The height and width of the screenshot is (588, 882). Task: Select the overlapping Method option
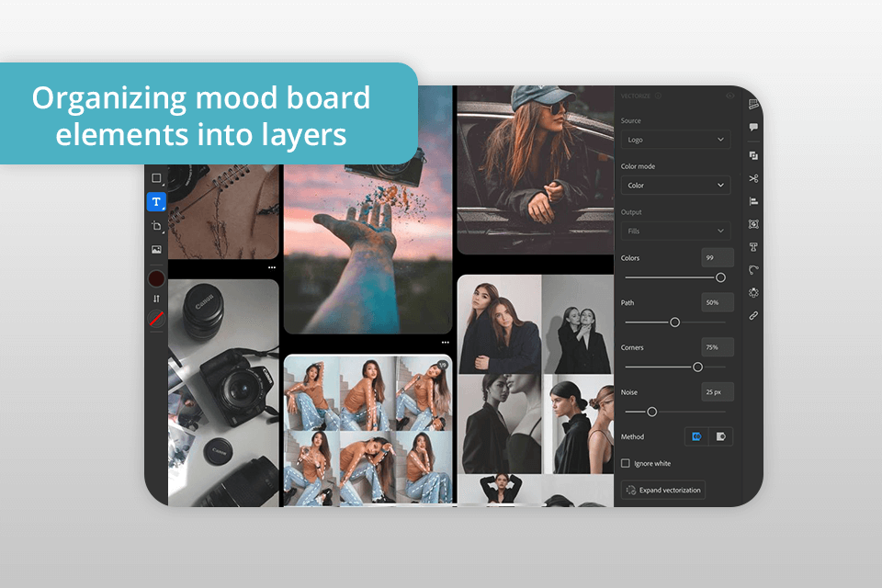[696, 436]
